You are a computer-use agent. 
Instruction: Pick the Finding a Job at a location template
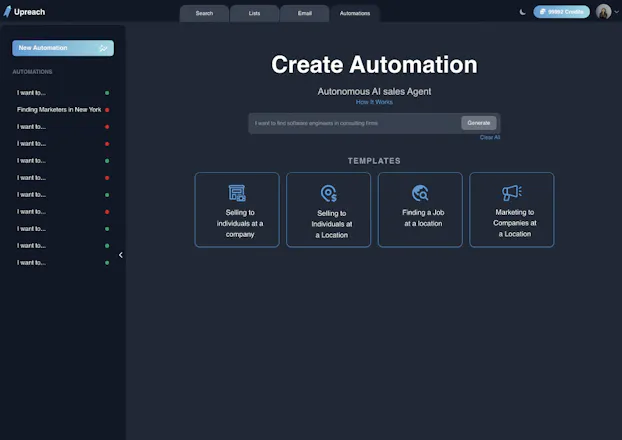tap(420, 210)
